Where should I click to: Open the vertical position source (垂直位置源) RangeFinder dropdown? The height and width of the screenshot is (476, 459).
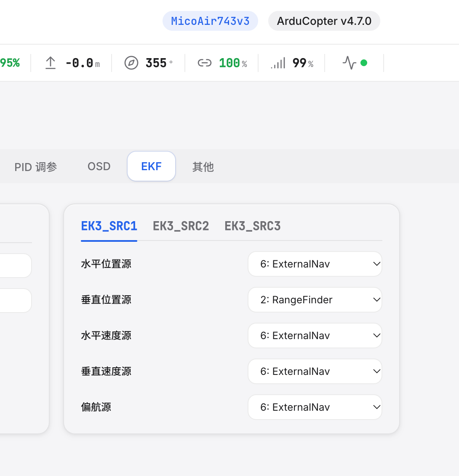[315, 300]
